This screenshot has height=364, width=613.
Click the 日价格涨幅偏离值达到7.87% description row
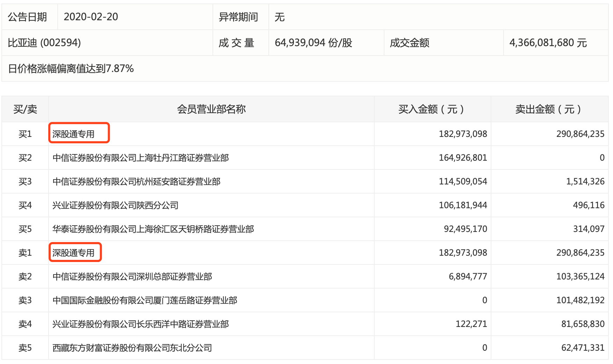(x=305, y=68)
